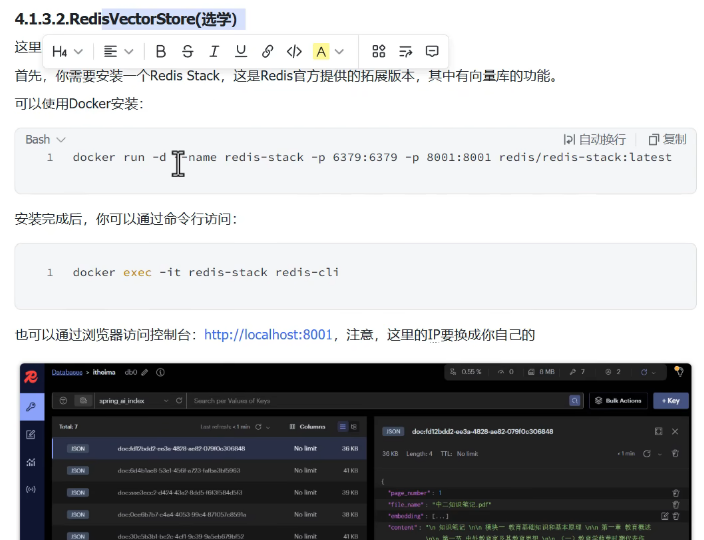704x540 pixels.
Task: Click the key browser icon in Redis sidebar
Action: pyautogui.click(x=31, y=407)
